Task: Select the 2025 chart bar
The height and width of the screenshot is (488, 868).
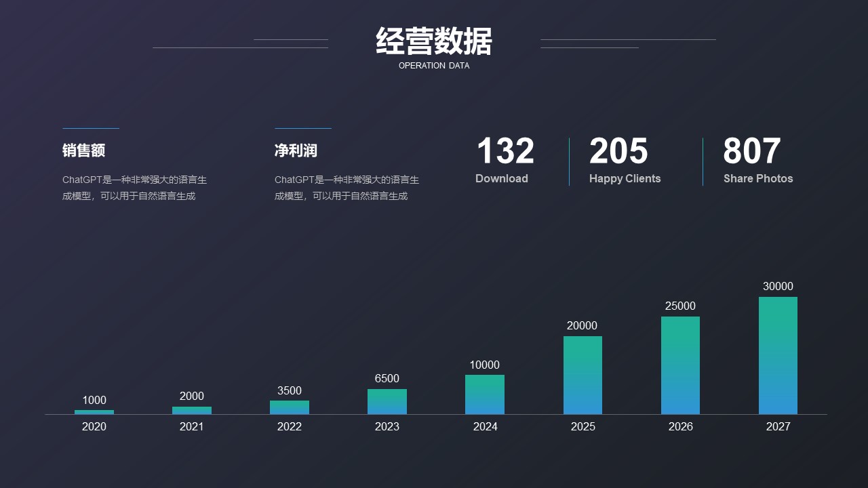Action: coord(583,375)
